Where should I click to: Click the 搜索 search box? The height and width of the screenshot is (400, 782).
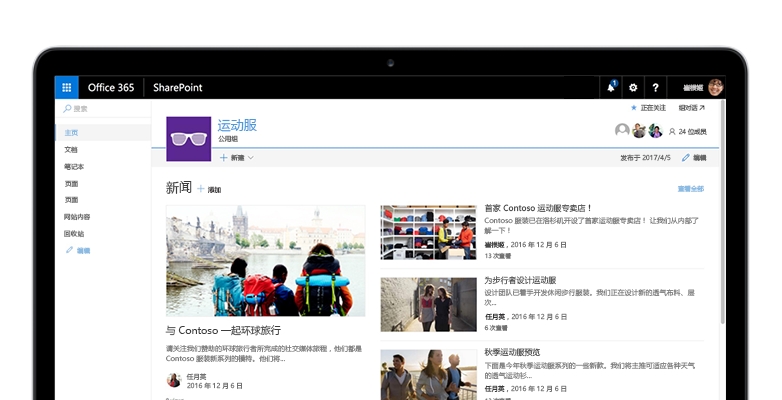click(100, 108)
